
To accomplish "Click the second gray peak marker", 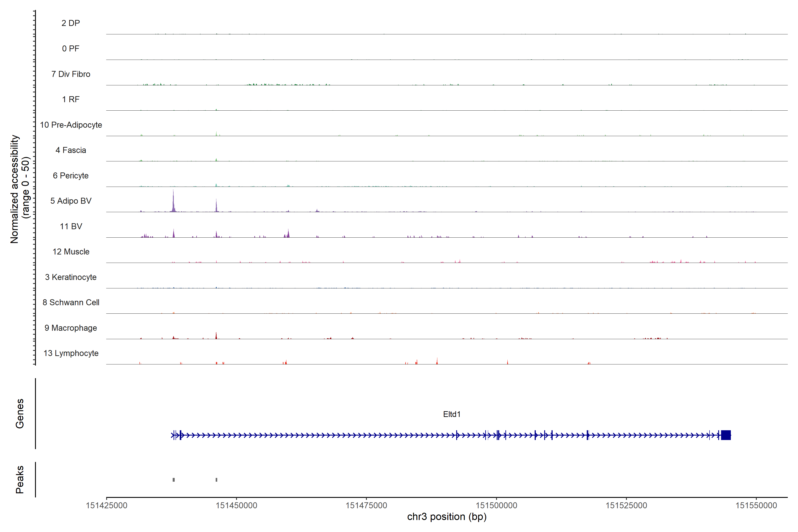I will pyautogui.click(x=217, y=480).
